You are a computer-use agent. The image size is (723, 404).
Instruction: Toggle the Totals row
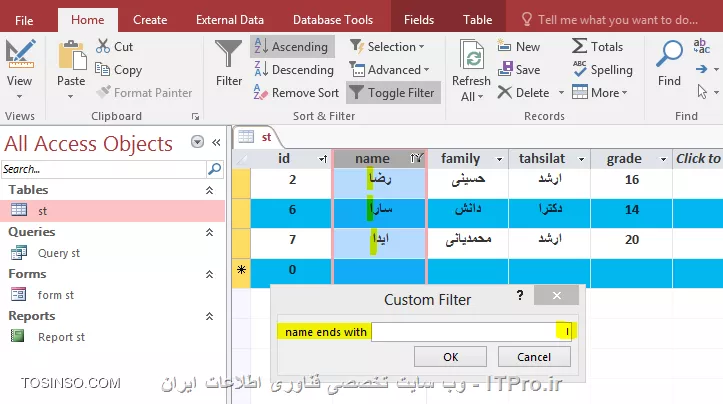point(598,47)
